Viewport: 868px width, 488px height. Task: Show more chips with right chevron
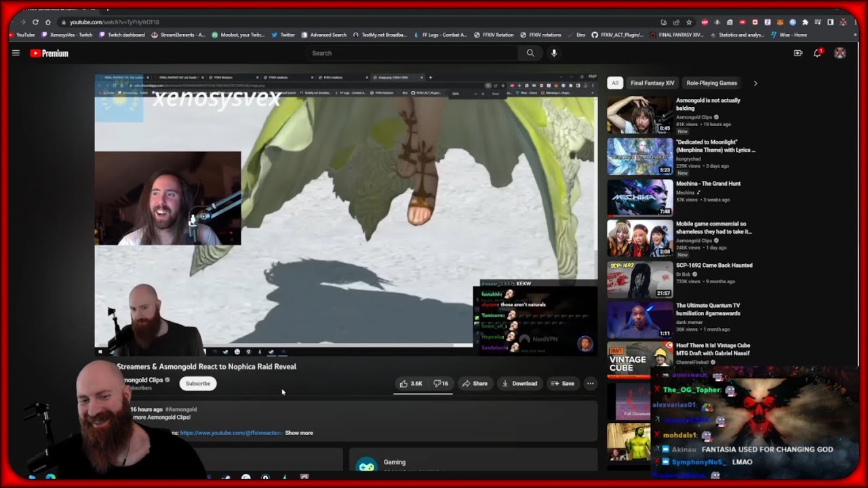[755, 83]
